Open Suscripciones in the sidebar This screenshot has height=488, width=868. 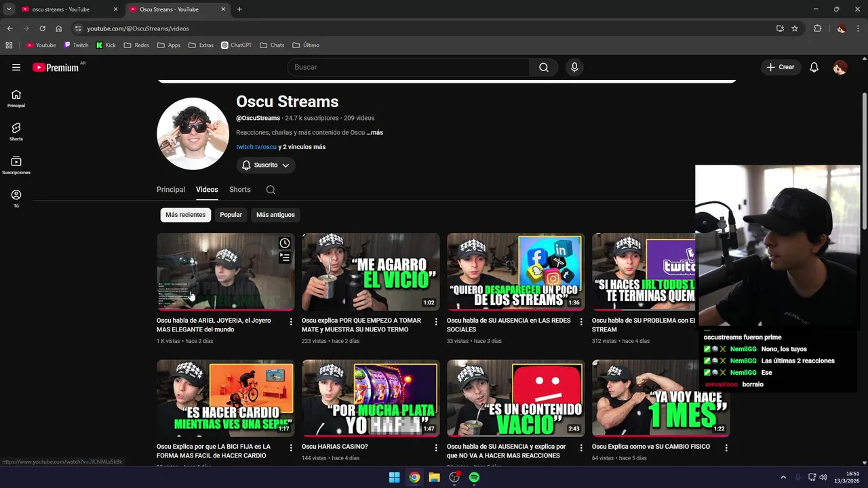16,165
